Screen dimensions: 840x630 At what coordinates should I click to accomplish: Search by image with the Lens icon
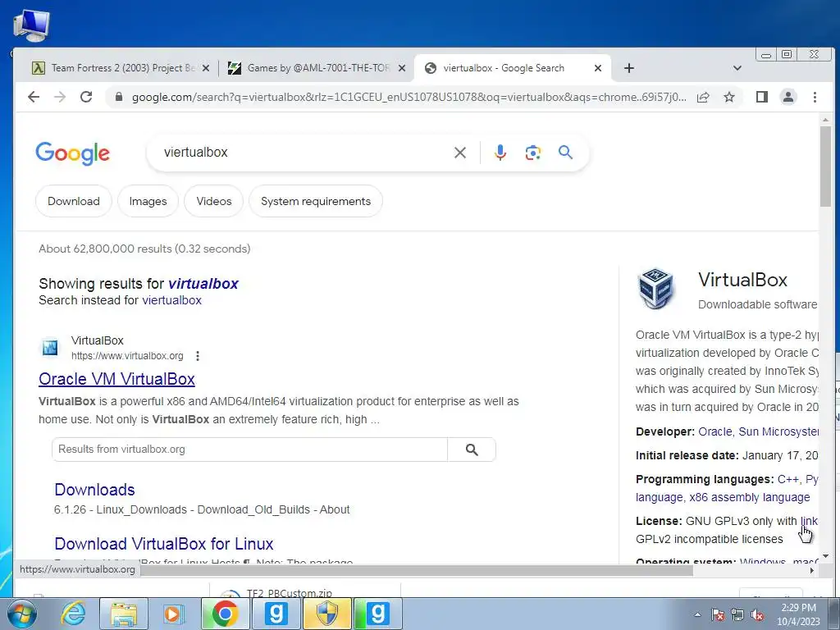532,153
